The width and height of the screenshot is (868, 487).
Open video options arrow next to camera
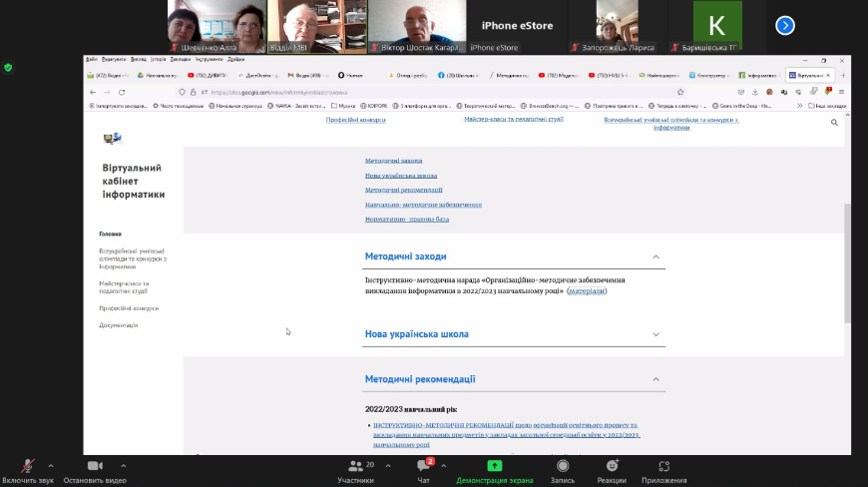124,466
